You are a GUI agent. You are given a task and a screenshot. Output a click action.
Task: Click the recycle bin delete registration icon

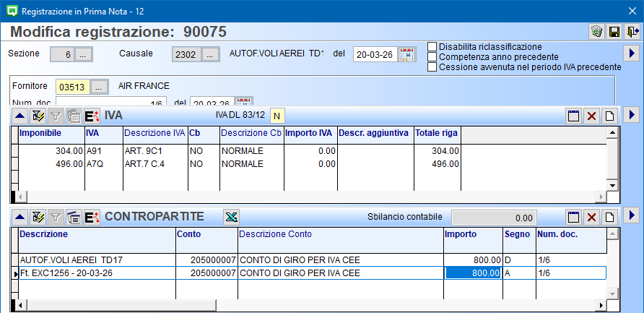point(596,32)
